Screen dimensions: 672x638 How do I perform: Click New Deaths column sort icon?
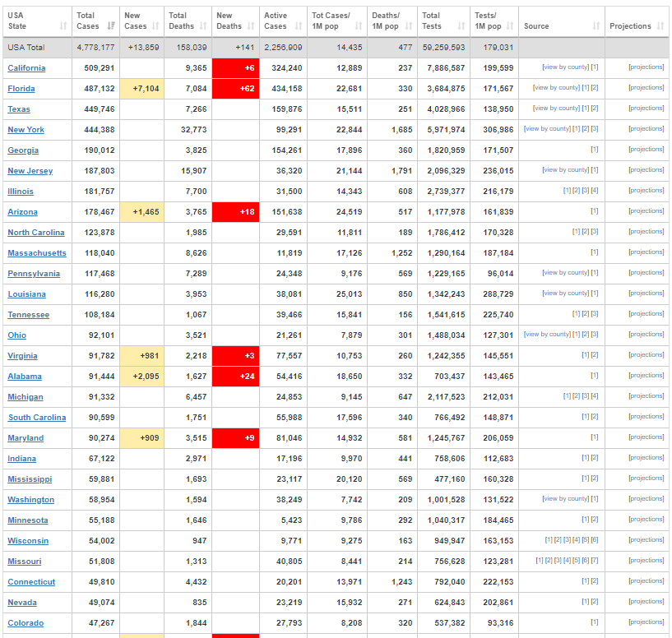[x=250, y=26]
